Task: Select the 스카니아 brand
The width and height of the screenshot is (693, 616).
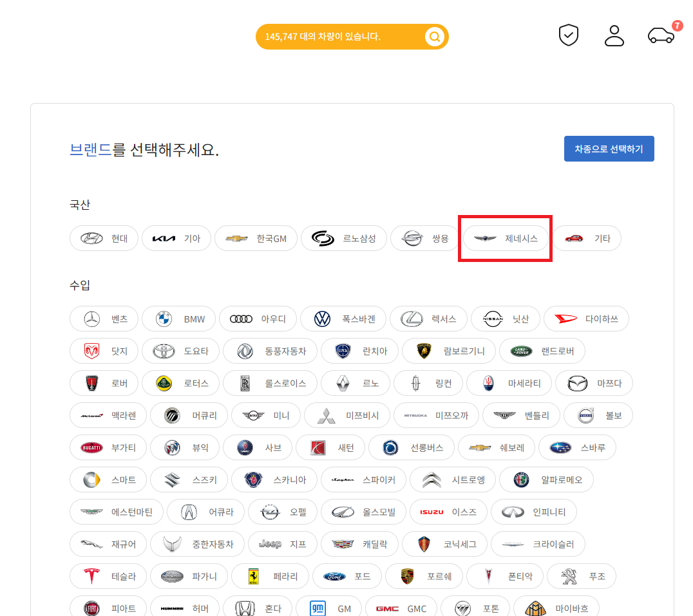Action: 274,480
